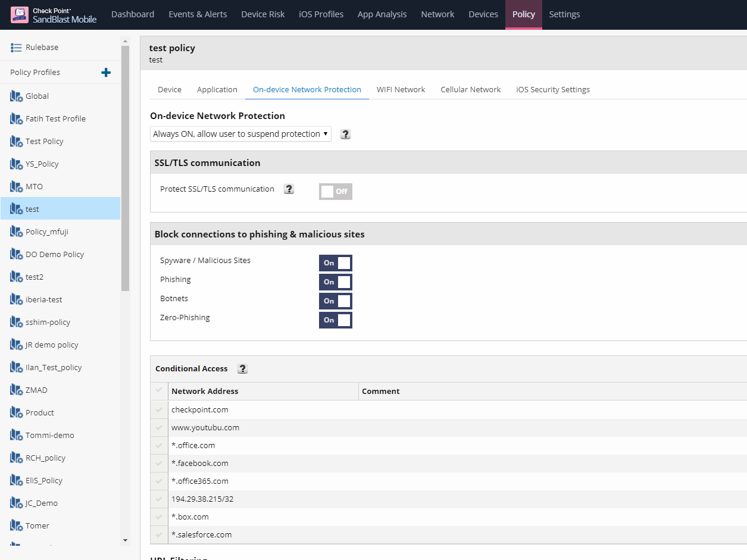This screenshot has height=560, width=747.
Task: Add a new policy profile with plus icon
Action: [x=106, y=73]
